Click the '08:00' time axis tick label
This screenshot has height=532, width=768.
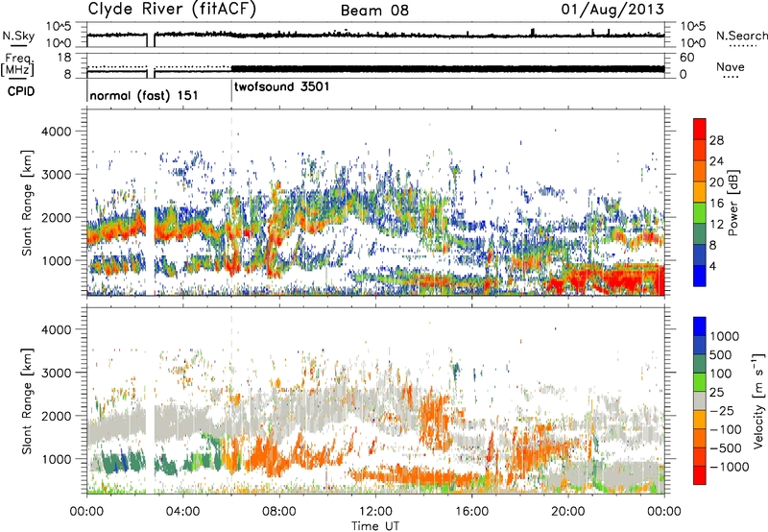coord(279,511)
